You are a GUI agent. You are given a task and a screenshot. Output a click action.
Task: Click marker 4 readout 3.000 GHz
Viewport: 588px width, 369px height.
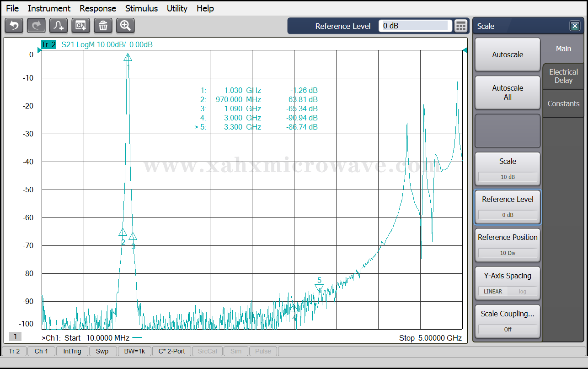point(242,118)
